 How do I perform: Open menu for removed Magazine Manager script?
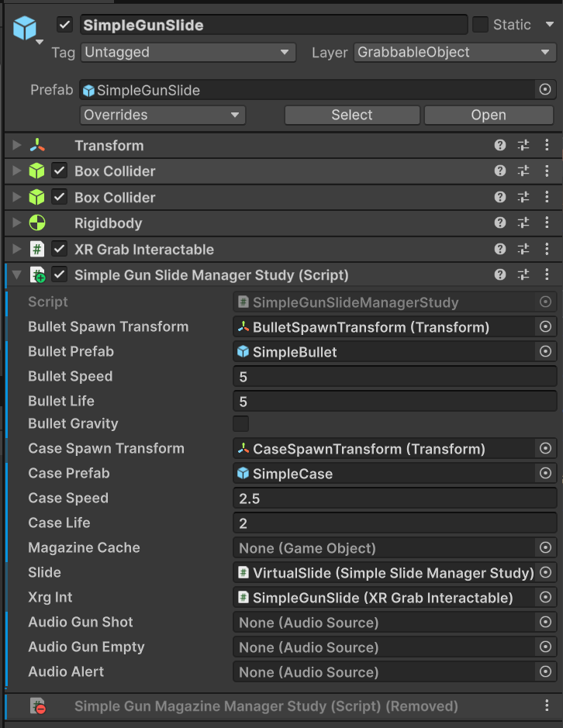(x=547, y=706)
